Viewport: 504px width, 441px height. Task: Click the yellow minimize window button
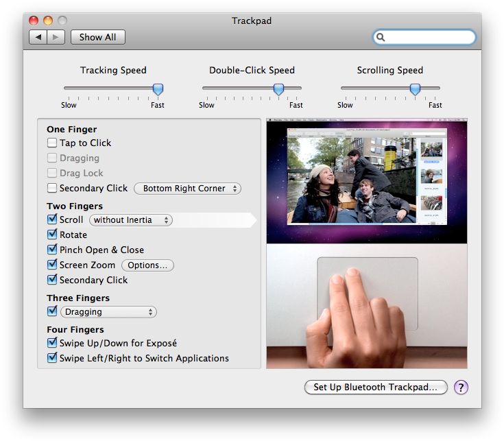coord(48,21)
